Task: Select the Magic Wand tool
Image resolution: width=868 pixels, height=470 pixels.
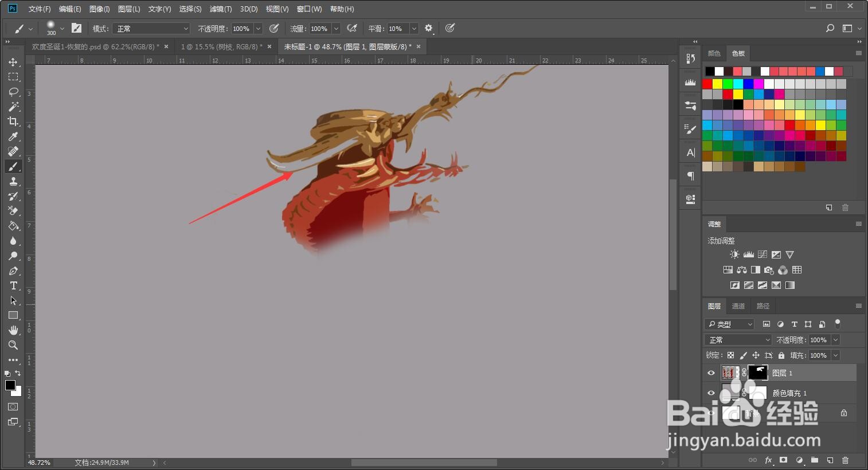Action: pyautogui.click(x=13, y=107)
